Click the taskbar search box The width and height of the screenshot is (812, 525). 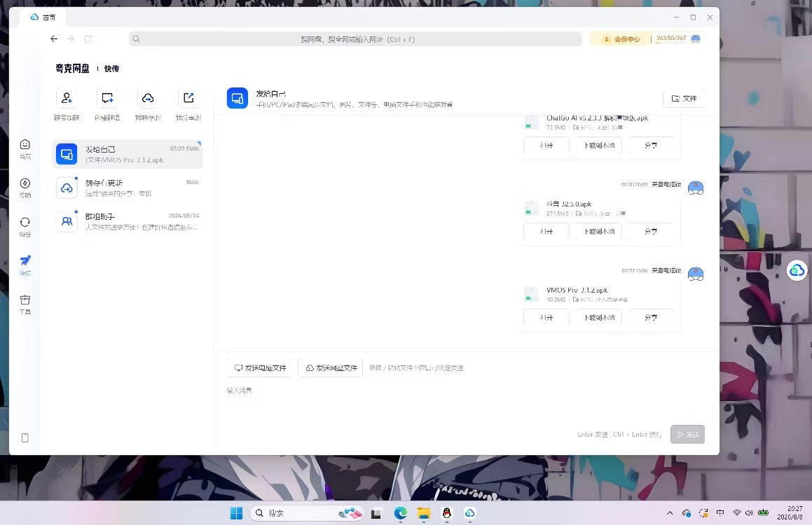305,513
